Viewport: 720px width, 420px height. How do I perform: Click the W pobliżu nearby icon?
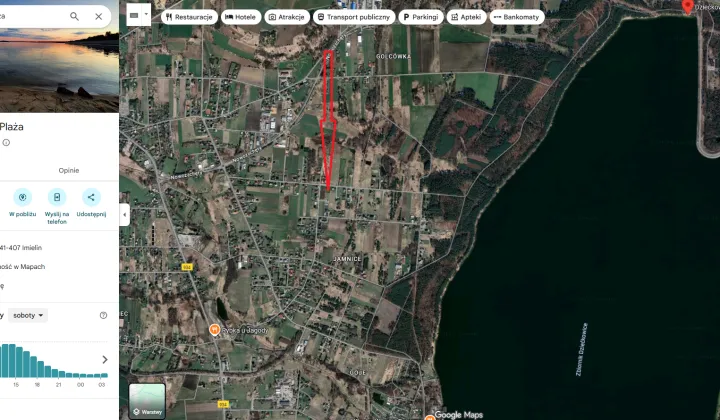tap(22, 197)
